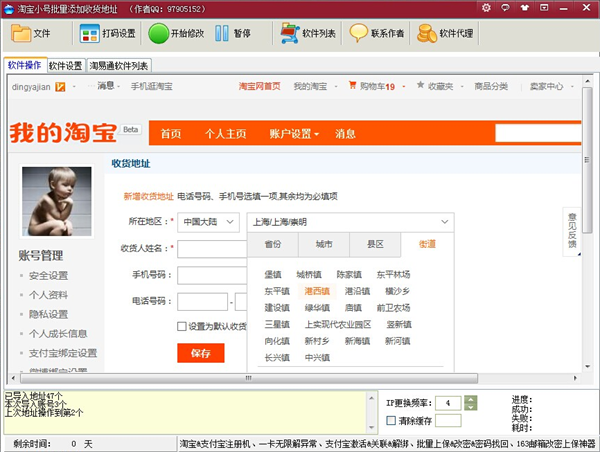Screen dimensions: 600x452
Task: Choose the 横沙乡 street option
Action: click(x=397, y=291)
